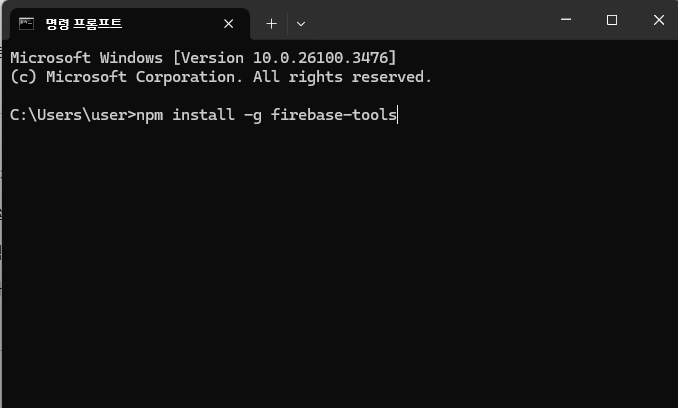Screen dimensions: 678x408
Task: Click the Microsoft Corporation copyright line
Action: click(x=221, y=77)
